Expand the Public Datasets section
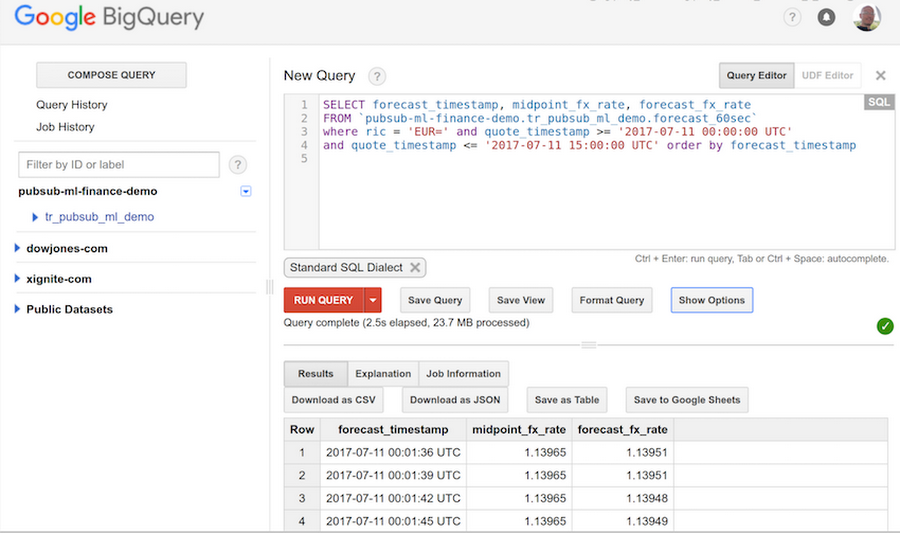 [17, 309]
